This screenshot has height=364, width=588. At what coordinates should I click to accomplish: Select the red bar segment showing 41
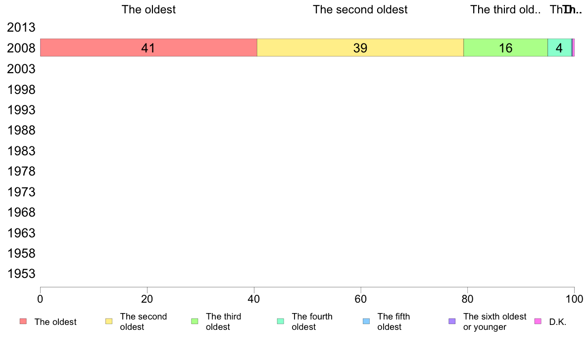pos(148,47)
